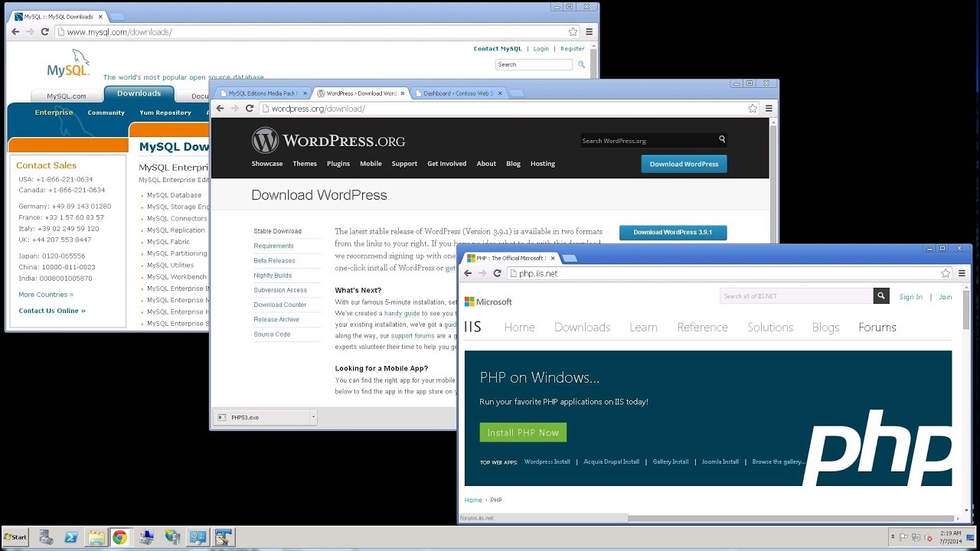Image resolution: width=980 pixels, height=551 pixels.
Task: Switch to Dashboard Contoso Web tab
Action: pos(458,93)
